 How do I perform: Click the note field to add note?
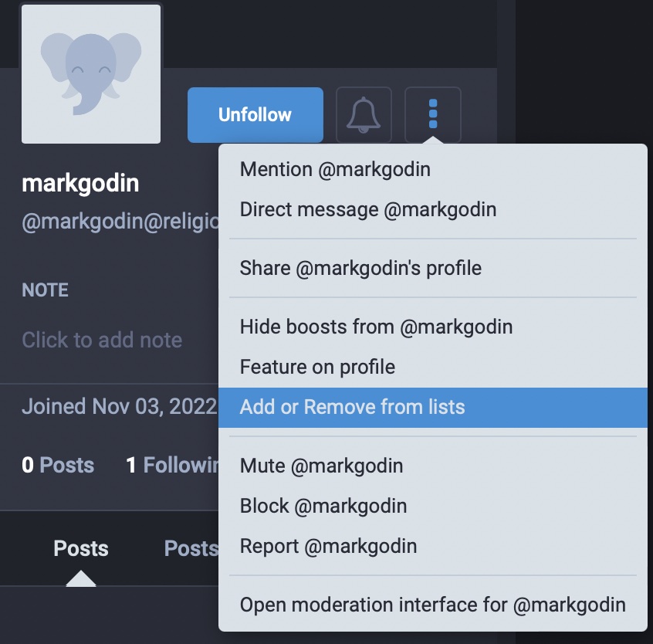click(102, 340)
